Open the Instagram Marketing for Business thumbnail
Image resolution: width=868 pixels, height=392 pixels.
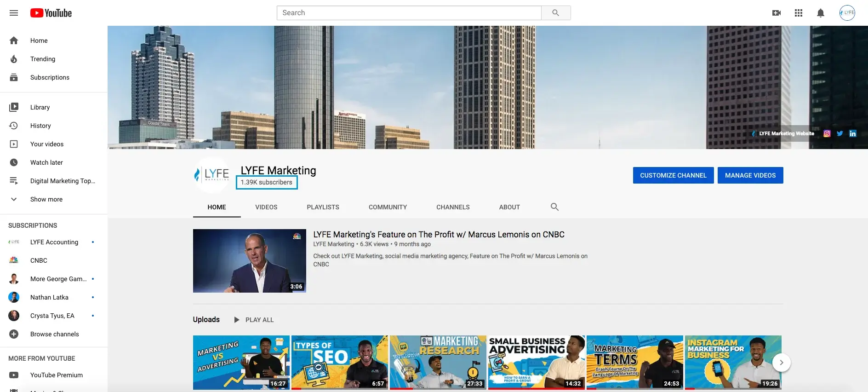click(733, 363)
